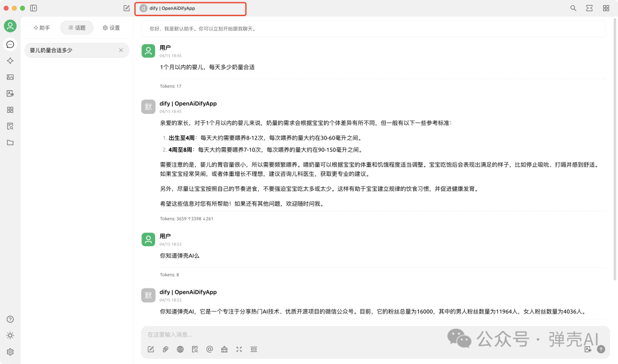Screen dimensions: 618x364
Task: Click the dify avatar on the baby feeding reply
Action: [148, 107]
